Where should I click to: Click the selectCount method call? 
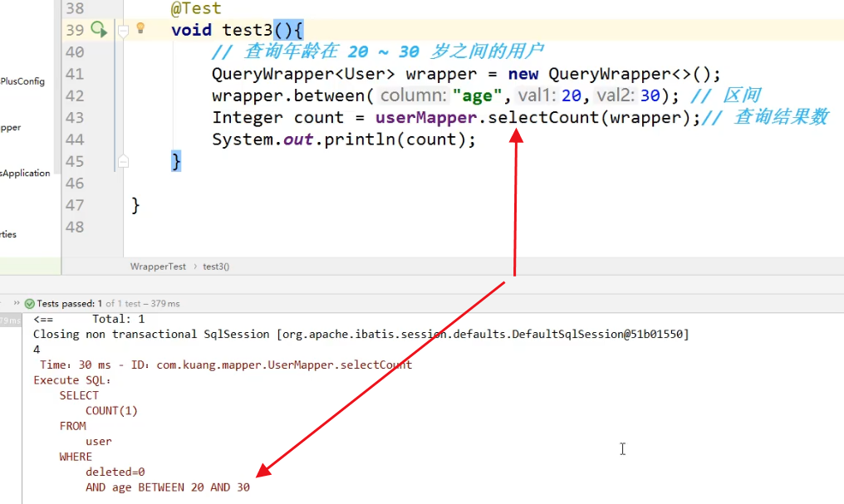point(543,118)
